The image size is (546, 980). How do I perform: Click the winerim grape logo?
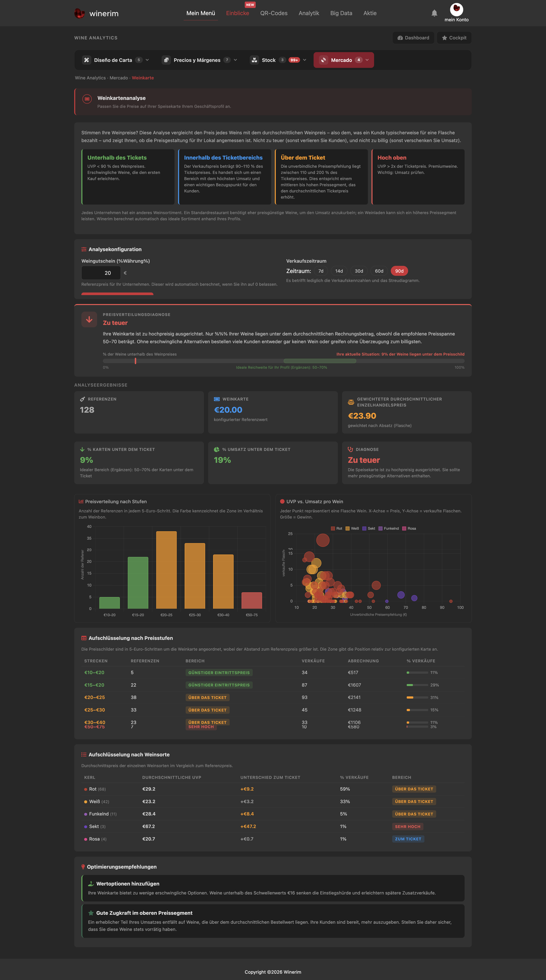pyautogui.click(x=79, y=13)
